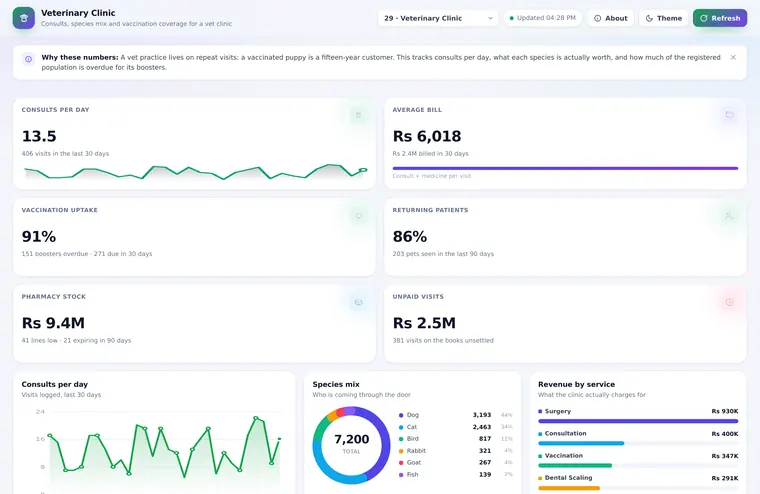Click the Surgery color dot in Revenue list
The image size is (760, 494).
(x=540, y=411)
